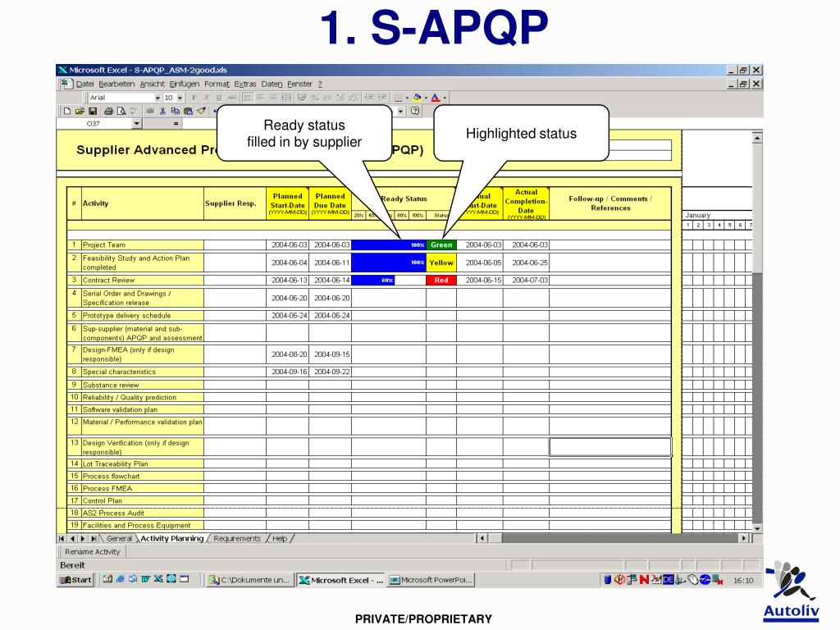
Task: Open Print Preview from the toolbar
Action: 121,111
